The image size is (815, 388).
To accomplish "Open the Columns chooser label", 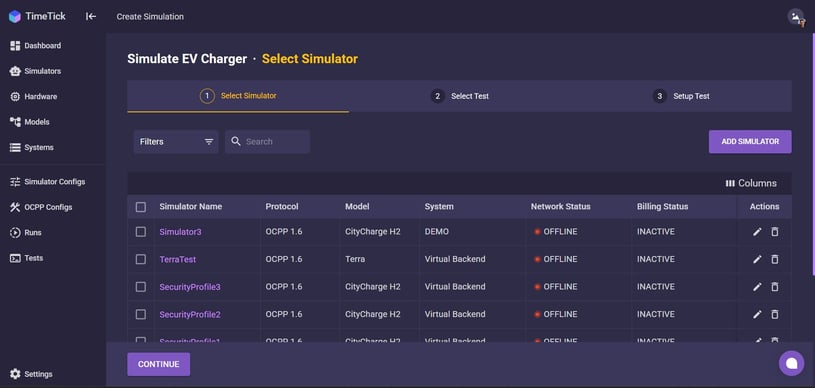I will pyautogui.click(x=757, y=184).
